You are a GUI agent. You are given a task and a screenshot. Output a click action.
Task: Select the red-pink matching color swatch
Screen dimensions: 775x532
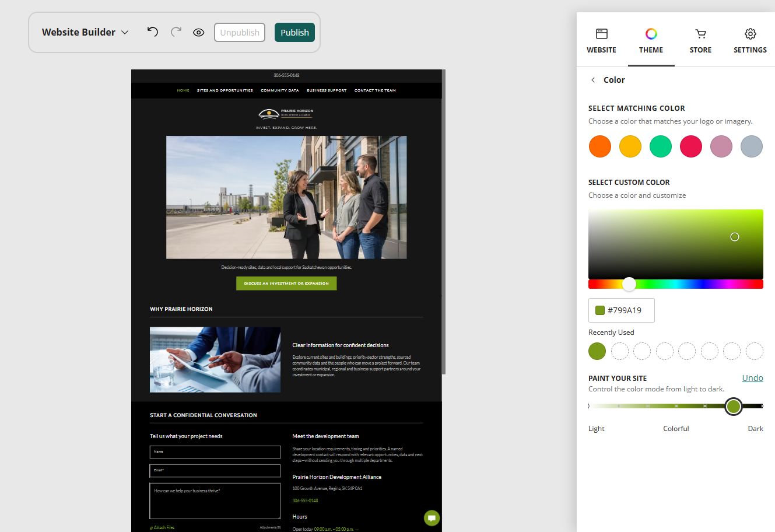[x=691, y=146]
